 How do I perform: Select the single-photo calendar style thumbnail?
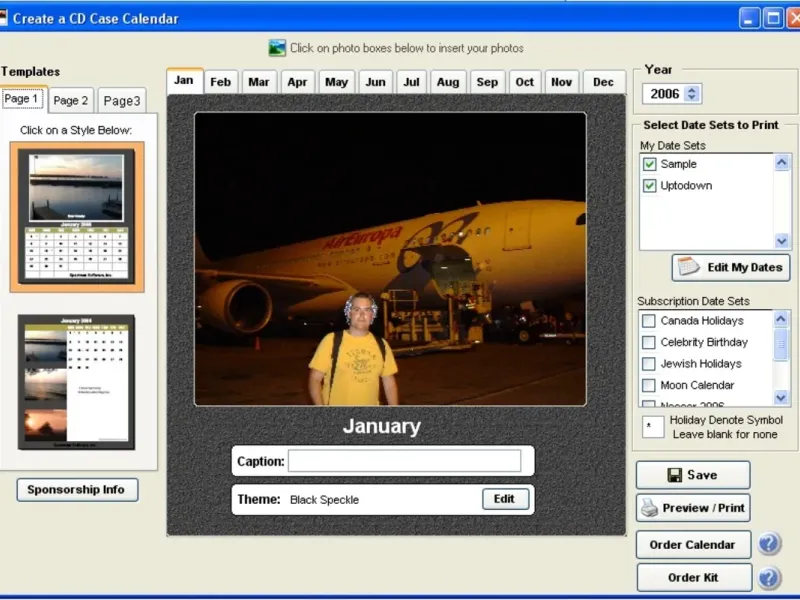coord(77,216)
